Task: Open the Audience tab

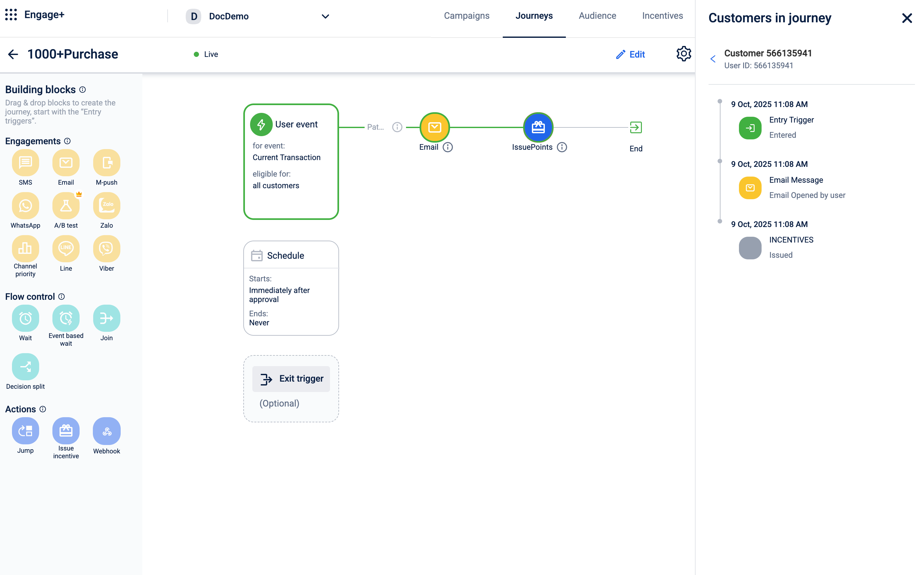Action: (x=597, y=16)
